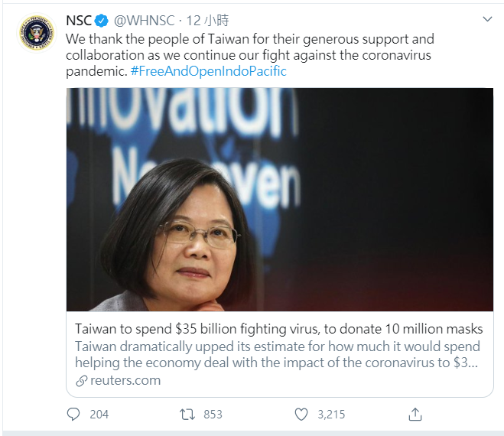Click the 3,215 likes count
The width and height of the screenshot is (504, 436).
pos(331,414)
